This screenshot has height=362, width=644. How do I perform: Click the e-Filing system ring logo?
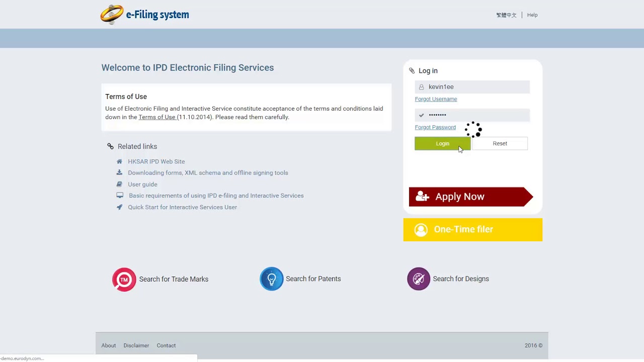click(x=112, y=15)
